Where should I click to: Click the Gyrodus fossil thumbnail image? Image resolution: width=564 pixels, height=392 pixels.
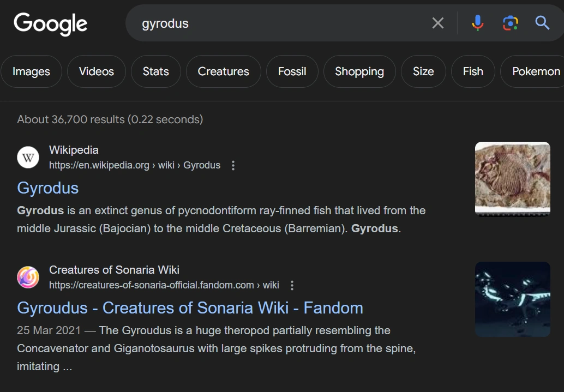pos(513,179)
